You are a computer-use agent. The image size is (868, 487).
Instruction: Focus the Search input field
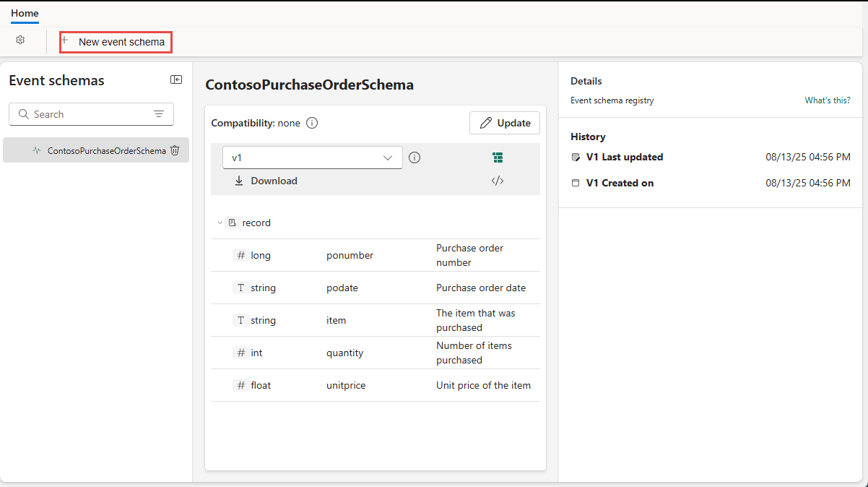87,114
